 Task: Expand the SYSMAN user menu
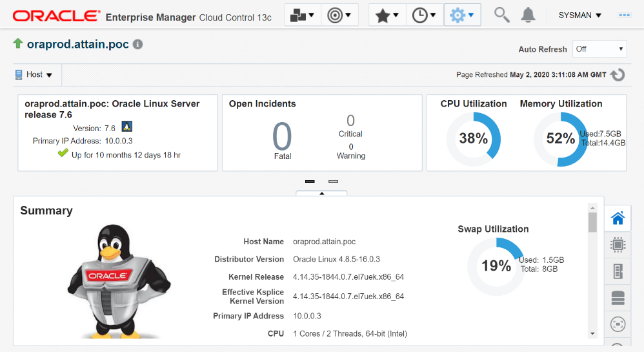coord(579,15)
